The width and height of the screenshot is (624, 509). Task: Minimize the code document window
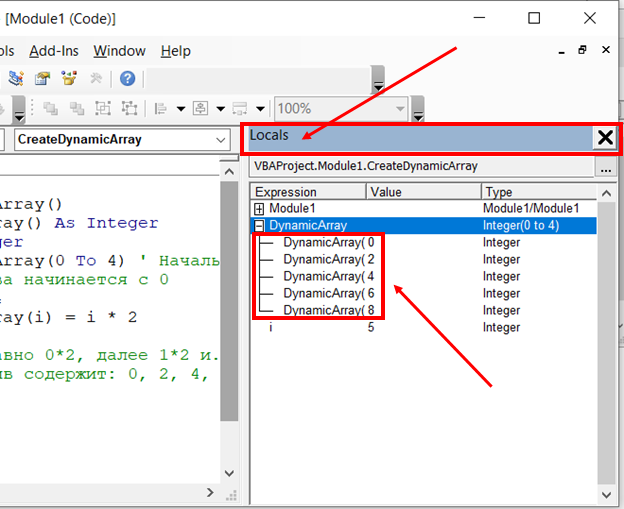pos(562,51)
